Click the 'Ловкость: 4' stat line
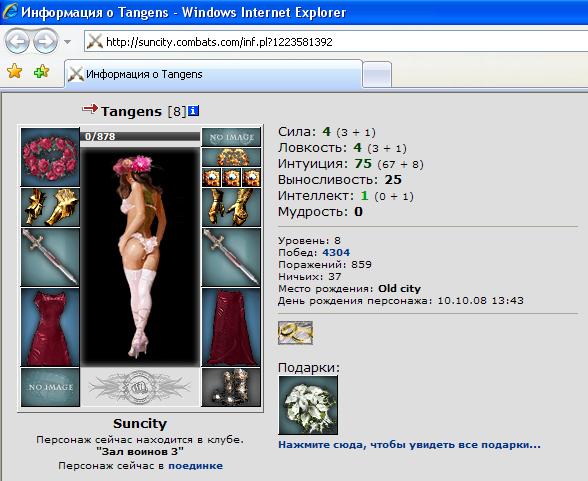This screenshot has height=481, width=588. [342, 148]
